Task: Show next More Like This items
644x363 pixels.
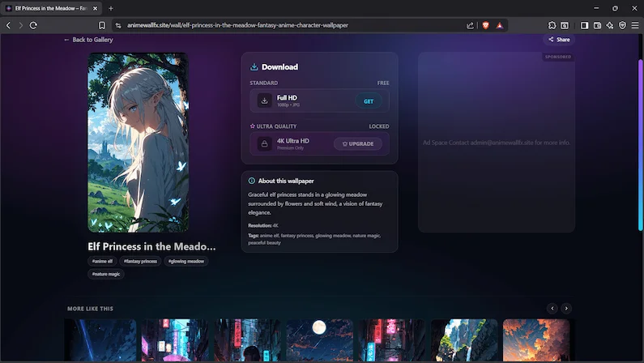Action: pyautogui.click(x=566, y=308)
